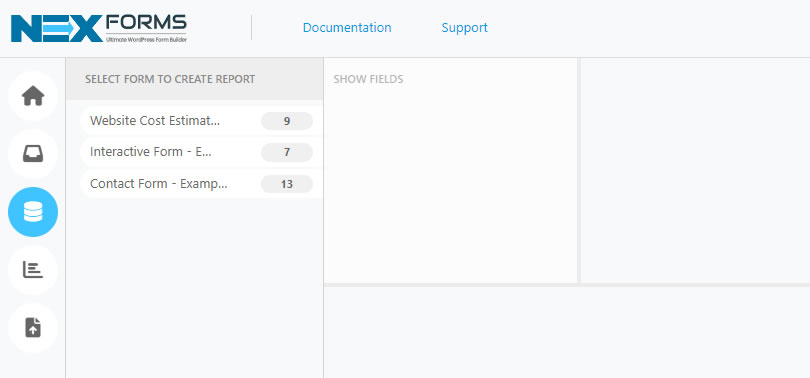Open the file upload export icon
The height and width of the screenshot is (378, 810).
point(33,327)
